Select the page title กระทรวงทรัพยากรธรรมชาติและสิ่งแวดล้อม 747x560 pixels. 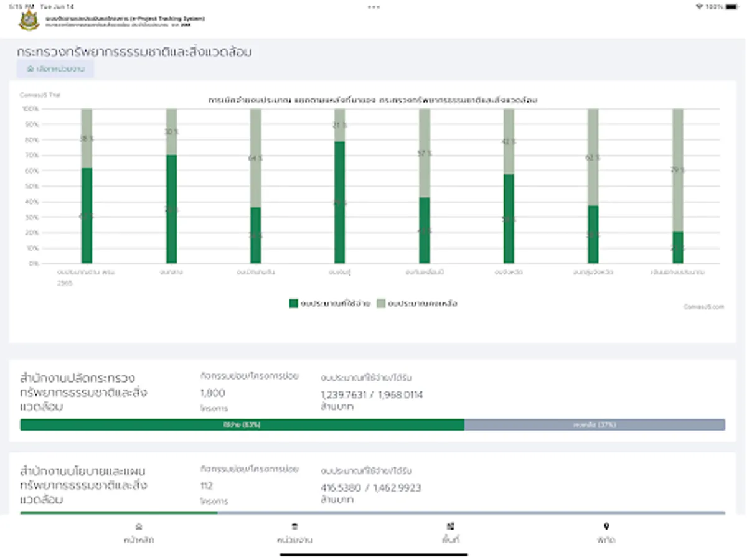pos(134,52)
